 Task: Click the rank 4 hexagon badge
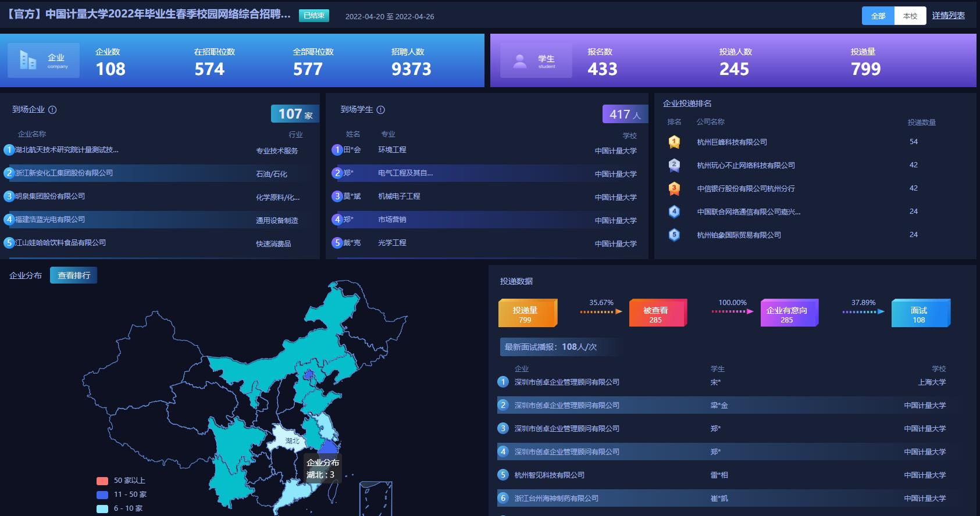tap(674, 212)
